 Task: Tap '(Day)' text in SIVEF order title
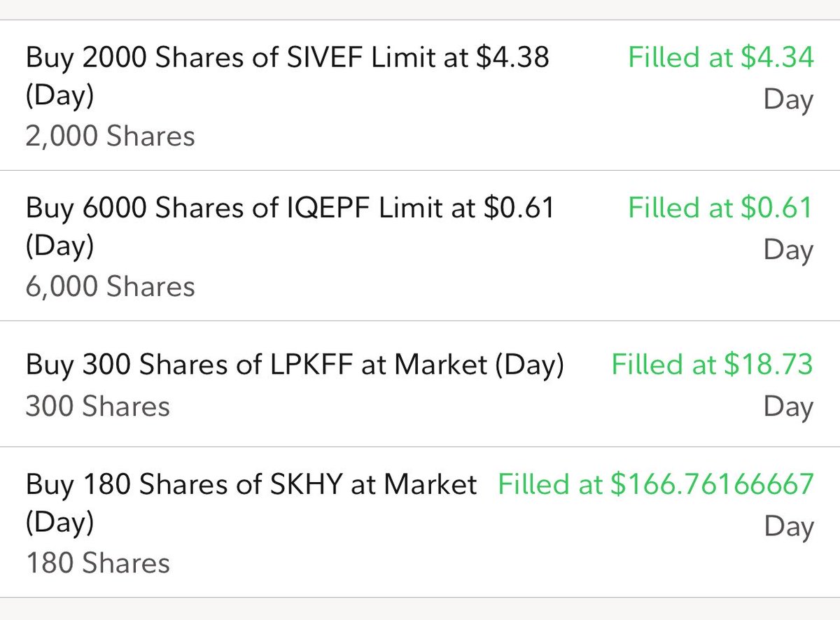59,96
